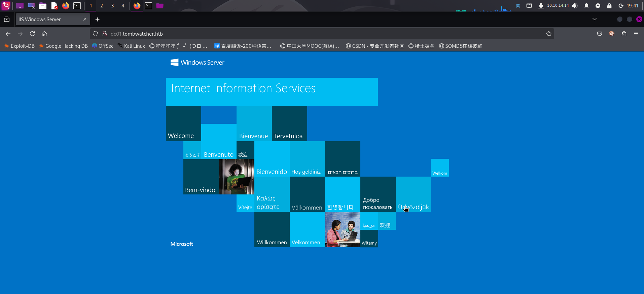The width and height of the screenshot is (644, 294).
Task: Go to the Firefox home page
Action: pyautogui.click(x=44, y=34)
